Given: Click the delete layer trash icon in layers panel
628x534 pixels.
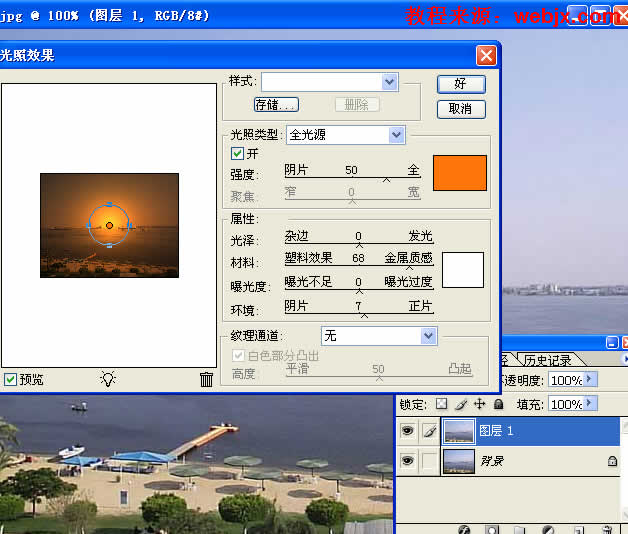Looking at the screenshot, I should click(607, 530).
